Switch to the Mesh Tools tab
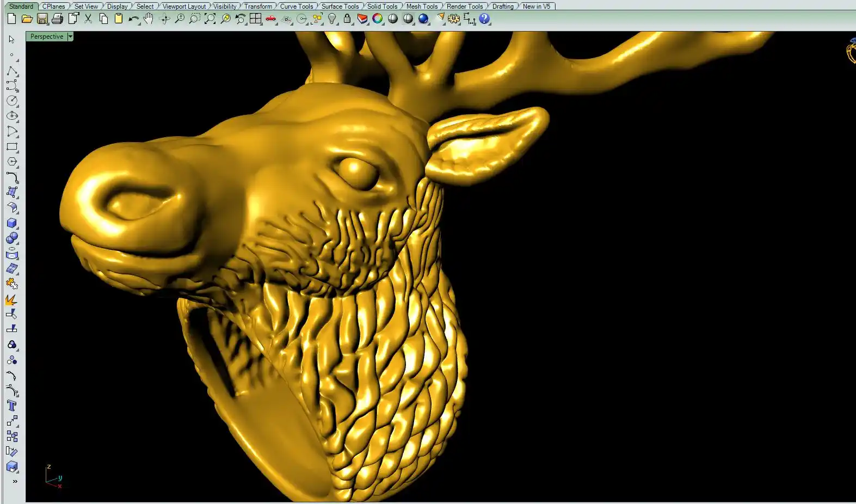 click(x=422, y=7)
